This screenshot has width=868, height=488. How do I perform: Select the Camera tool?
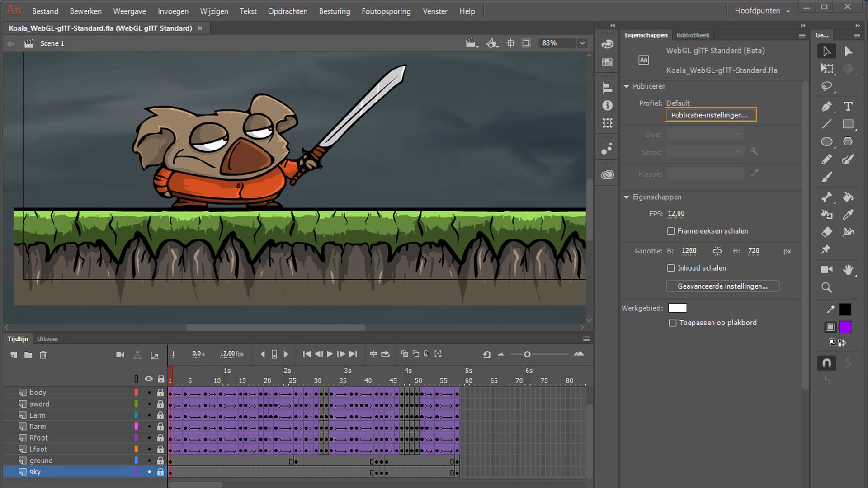826,269
